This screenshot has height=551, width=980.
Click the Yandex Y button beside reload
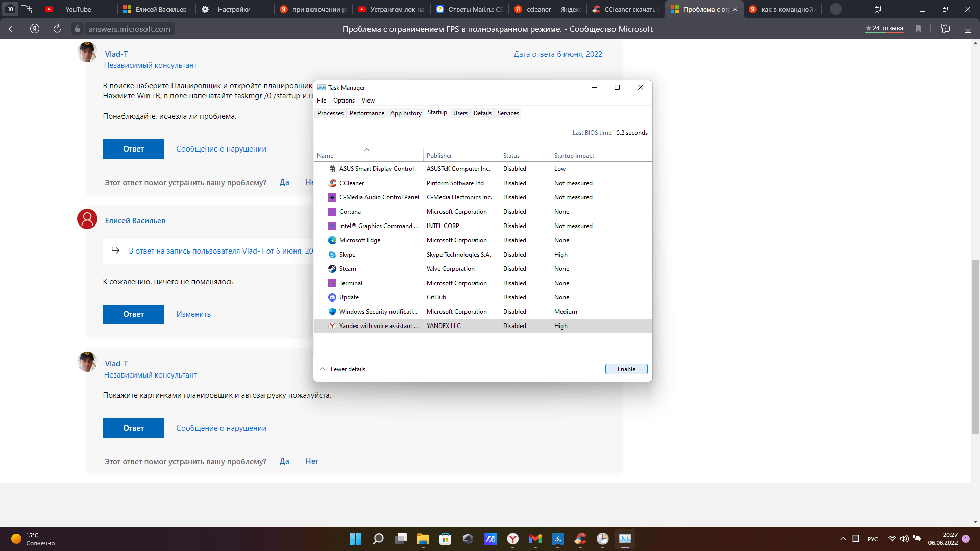[35, 29]
